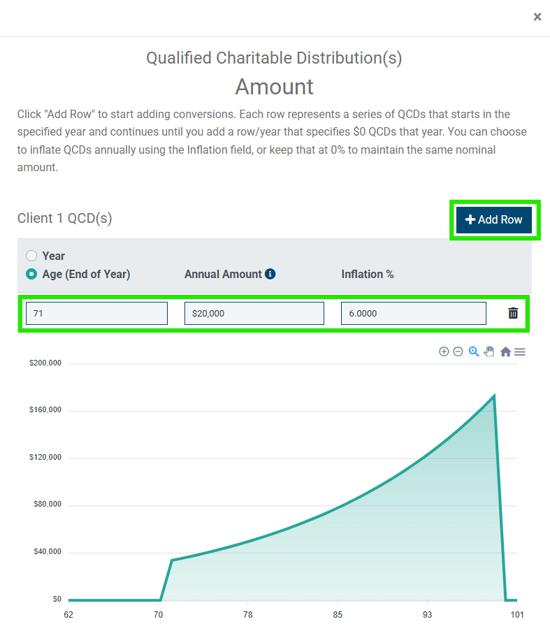This screenshot has width=550, height=640.
Task: Click the Annual Amount info icon
Action: (x=270, y=274)
